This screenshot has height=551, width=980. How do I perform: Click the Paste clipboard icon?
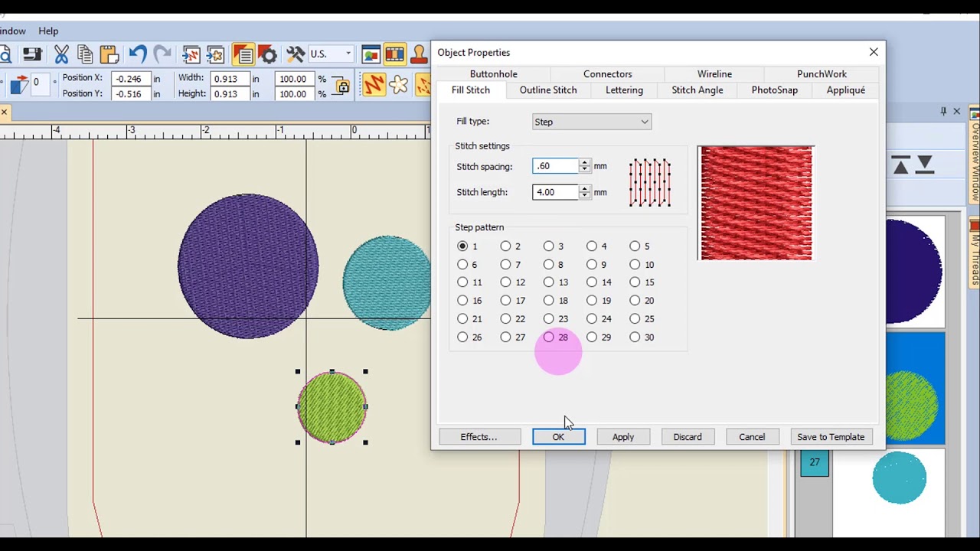pyautogui.click(x=109, y=54)
